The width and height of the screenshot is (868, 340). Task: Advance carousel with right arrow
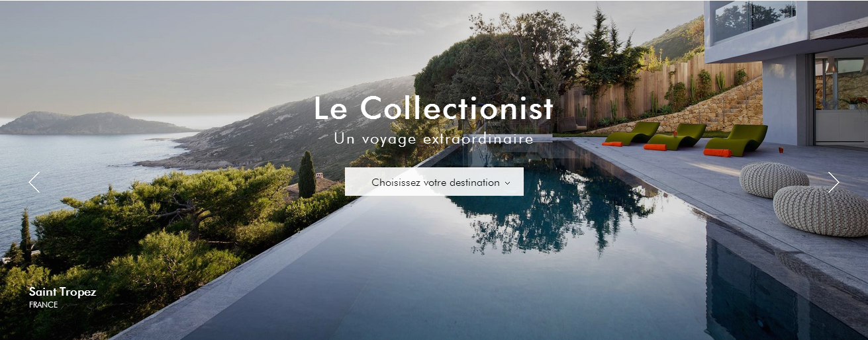coord(834,182)
